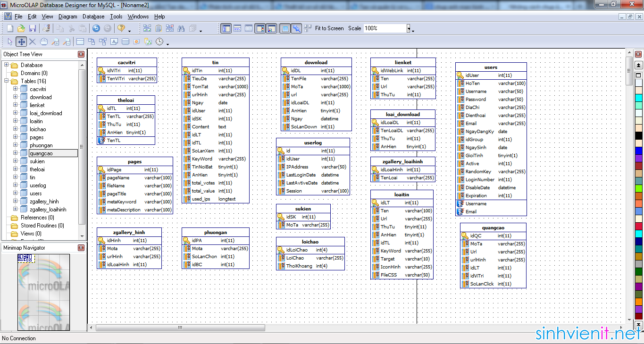The height and width of the screenshot is (344, 644).
Task: Collapse the Tables node in tree
Action: point(7,81)
